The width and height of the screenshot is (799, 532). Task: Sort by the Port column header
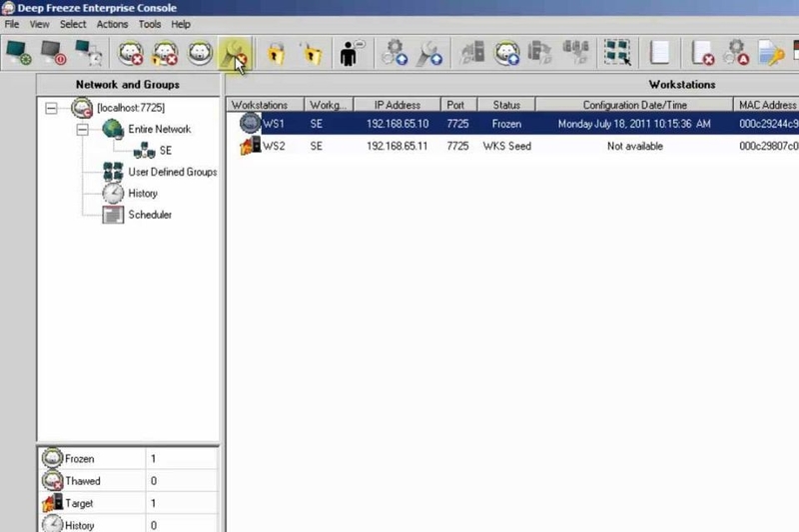(x=458, y=105)
